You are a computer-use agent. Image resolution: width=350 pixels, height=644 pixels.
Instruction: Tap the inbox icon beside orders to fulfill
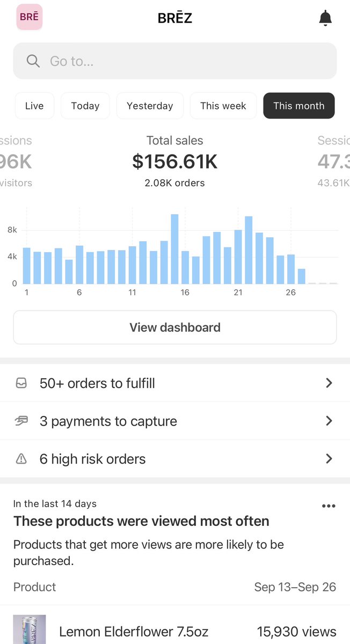point(21,383)
